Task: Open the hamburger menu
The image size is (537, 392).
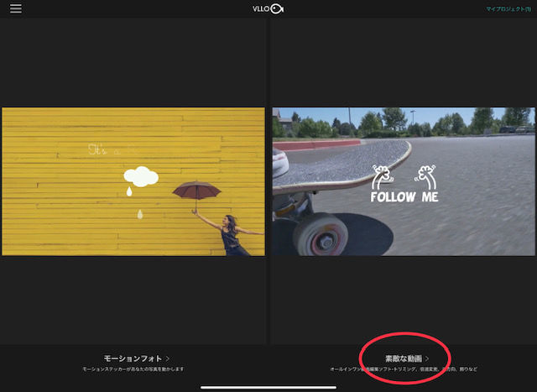Action: click(x=16, y=8)
